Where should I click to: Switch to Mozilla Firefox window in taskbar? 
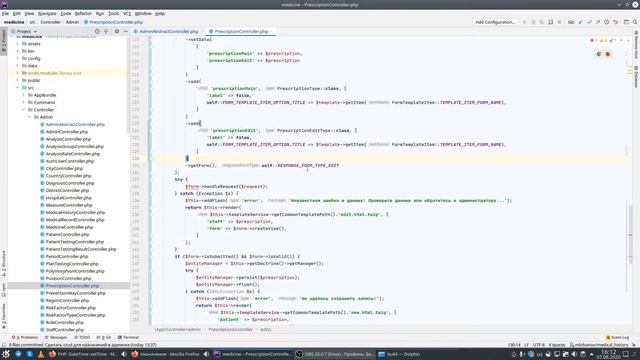click(x=165, y=354)
